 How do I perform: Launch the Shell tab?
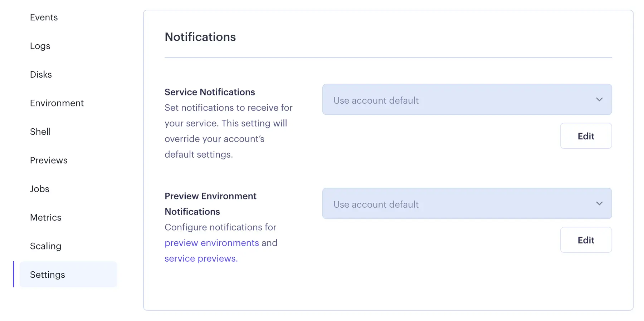coord(40,132)
